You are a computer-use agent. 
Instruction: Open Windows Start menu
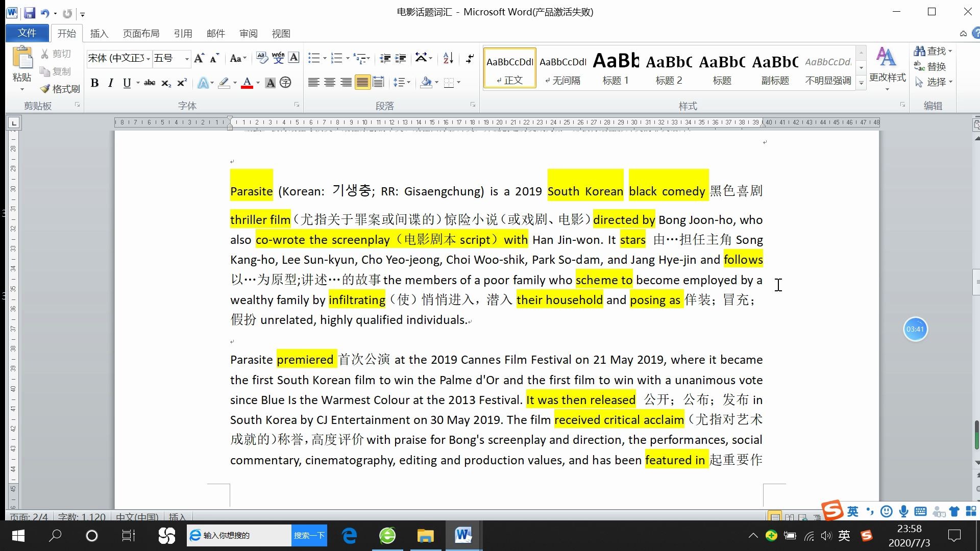[18, 536]
